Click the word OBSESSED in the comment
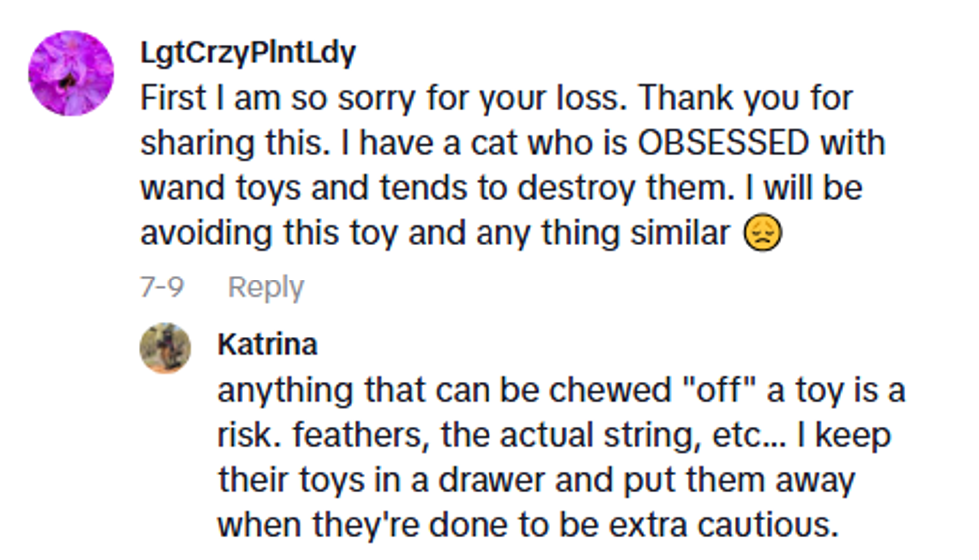Screen dimensions: 979x560 pyautogui.click(x=723, y=143)
